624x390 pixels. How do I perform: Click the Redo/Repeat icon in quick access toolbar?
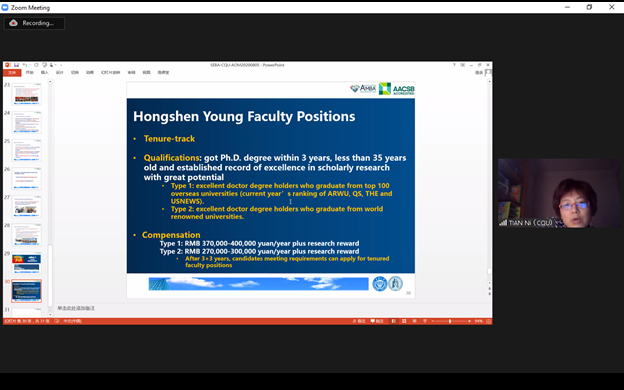pos(36,65)
